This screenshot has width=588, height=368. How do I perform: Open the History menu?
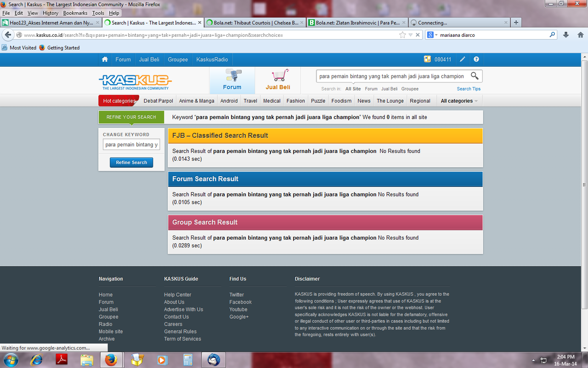(x=51, y=13)
